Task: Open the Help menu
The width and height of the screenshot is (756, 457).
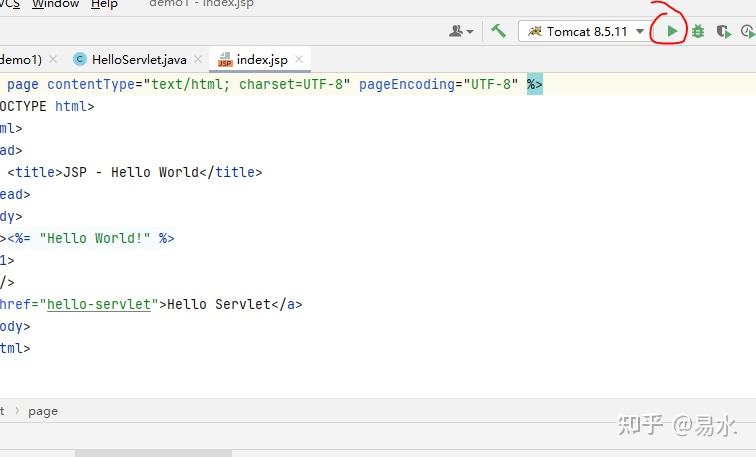Action: pos(104,4)
